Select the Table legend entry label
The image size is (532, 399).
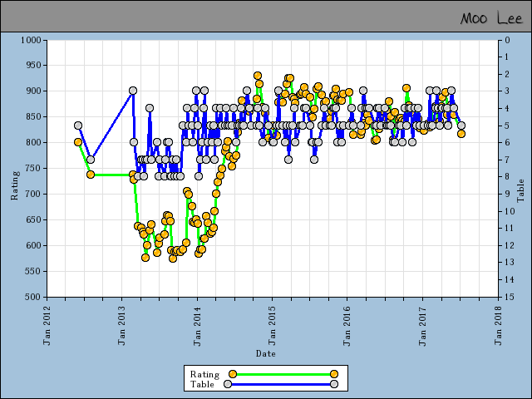coord(202,384)
